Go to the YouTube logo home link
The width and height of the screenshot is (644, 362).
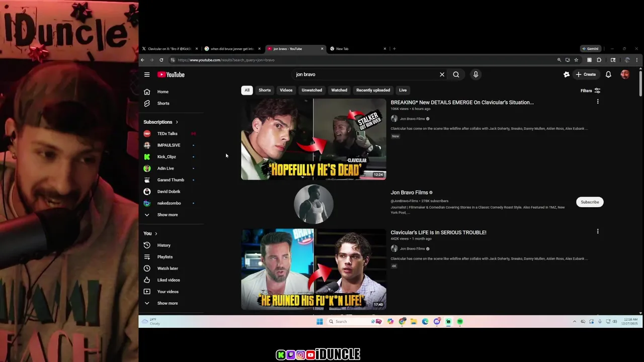coord(171,74)
